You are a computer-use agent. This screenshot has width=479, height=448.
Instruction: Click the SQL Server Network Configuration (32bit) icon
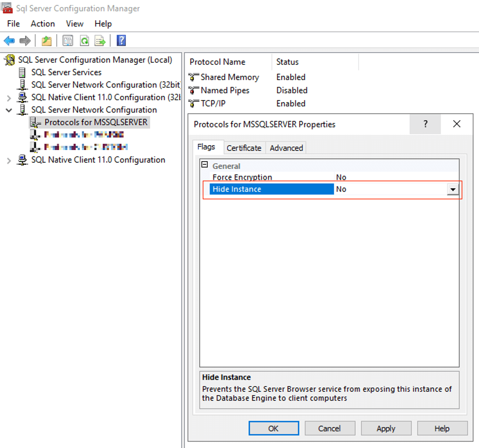coord(23,85)
